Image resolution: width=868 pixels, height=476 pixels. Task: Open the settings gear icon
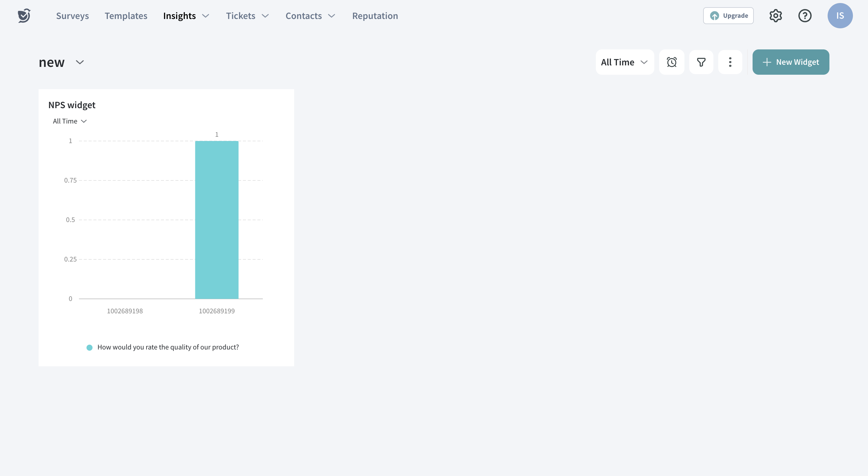coord(775,15)
